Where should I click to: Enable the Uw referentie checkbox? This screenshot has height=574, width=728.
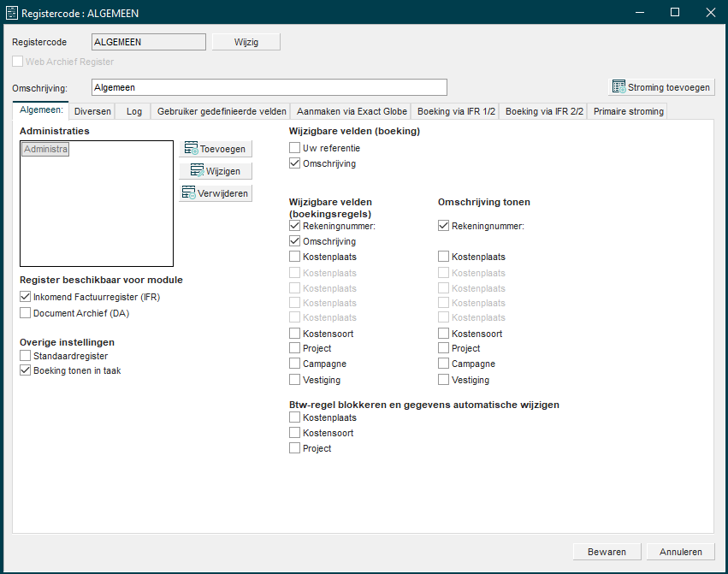tap(295, 148)
